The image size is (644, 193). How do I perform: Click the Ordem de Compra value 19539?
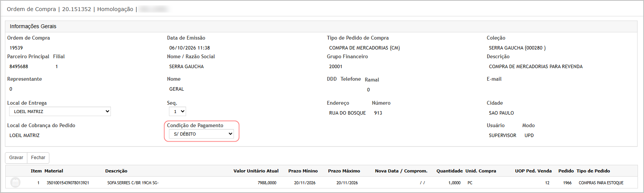[16, 48]
